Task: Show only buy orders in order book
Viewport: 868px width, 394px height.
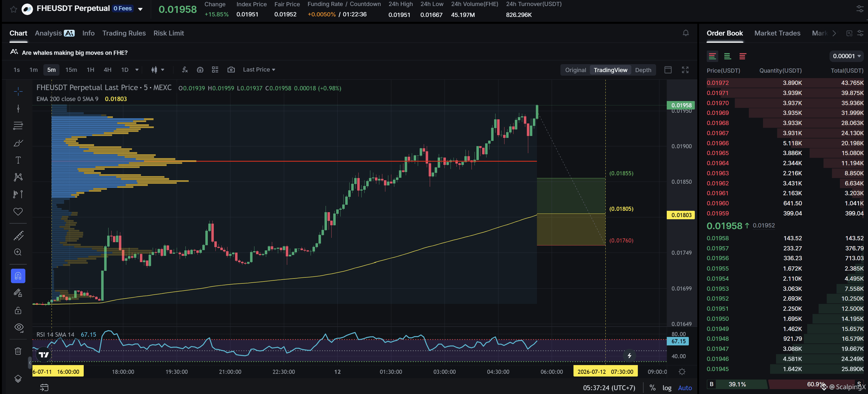Action: (x=728, y=56)
